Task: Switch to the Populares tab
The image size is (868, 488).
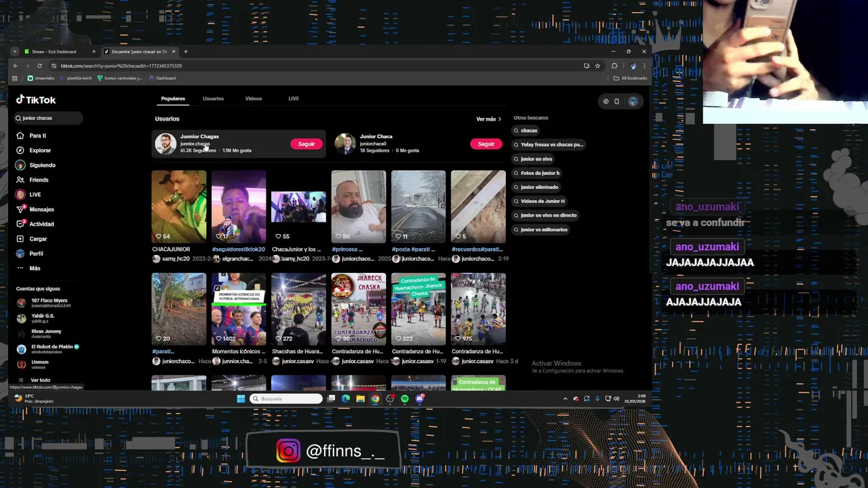Action: (173, 99)
